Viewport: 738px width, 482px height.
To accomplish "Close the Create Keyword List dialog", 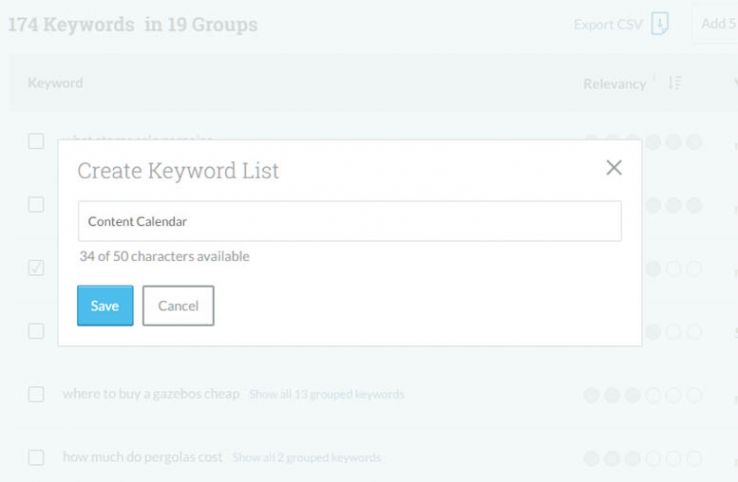I will [x=614, y=168].
